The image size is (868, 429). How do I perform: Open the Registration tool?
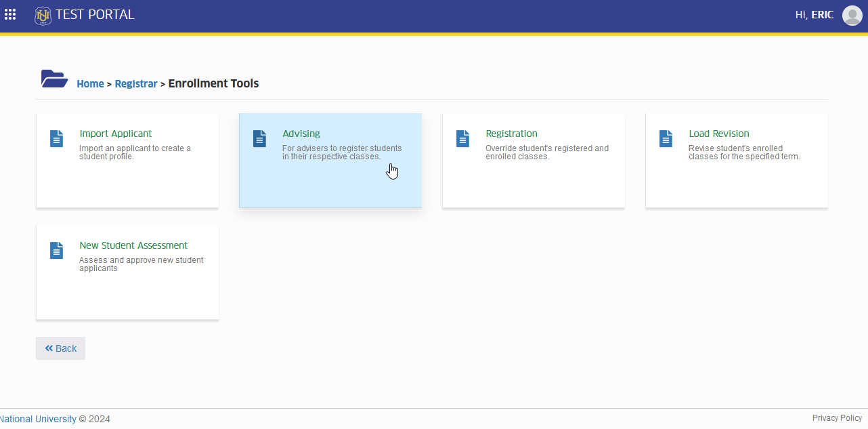pyautogui.click(x=534, y=160)
